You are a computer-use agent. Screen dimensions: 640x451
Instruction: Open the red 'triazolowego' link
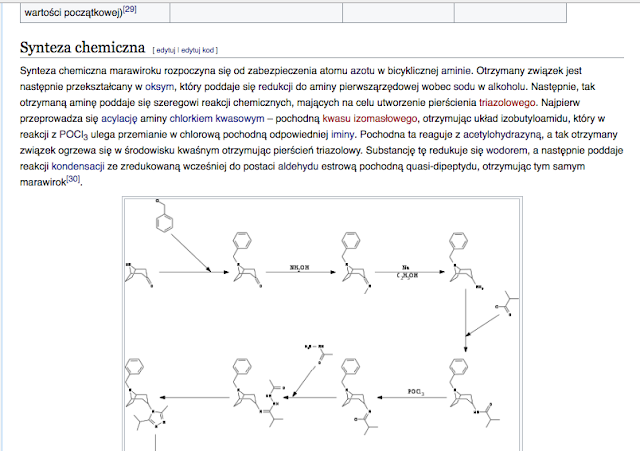[x=507, y=103]
